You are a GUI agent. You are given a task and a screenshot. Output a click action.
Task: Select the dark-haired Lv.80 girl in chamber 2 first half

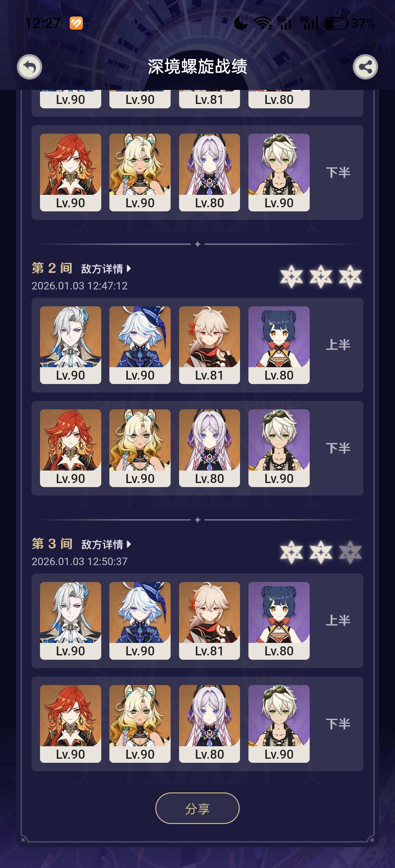[279, 345]
